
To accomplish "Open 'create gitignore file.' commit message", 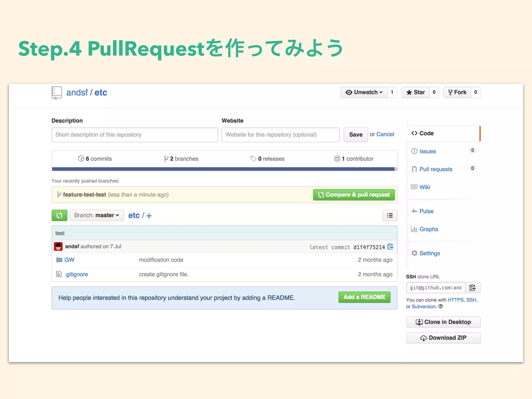I will tap(164, 274).
